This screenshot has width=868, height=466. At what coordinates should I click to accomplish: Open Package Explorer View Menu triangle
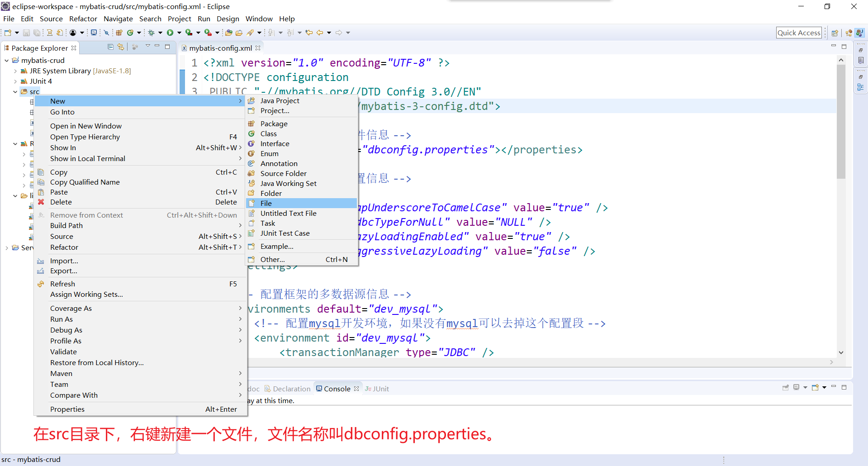147,46
